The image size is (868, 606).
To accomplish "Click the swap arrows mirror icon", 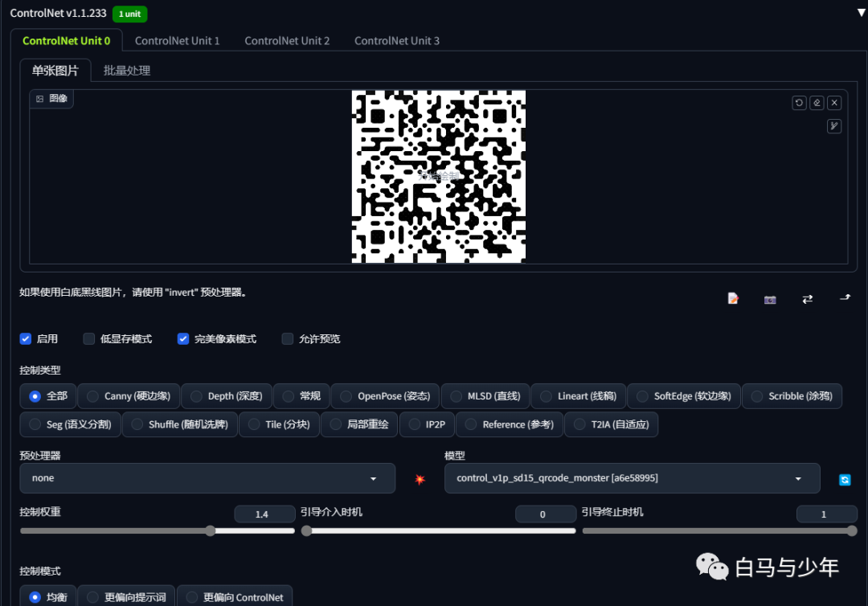I will click(807, 299).
